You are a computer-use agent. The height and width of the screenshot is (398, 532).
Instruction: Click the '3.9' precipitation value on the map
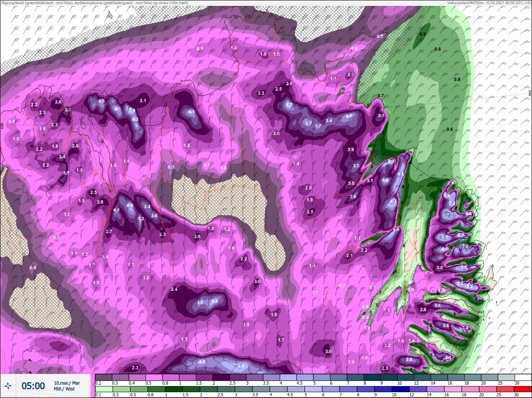point(409,360)
